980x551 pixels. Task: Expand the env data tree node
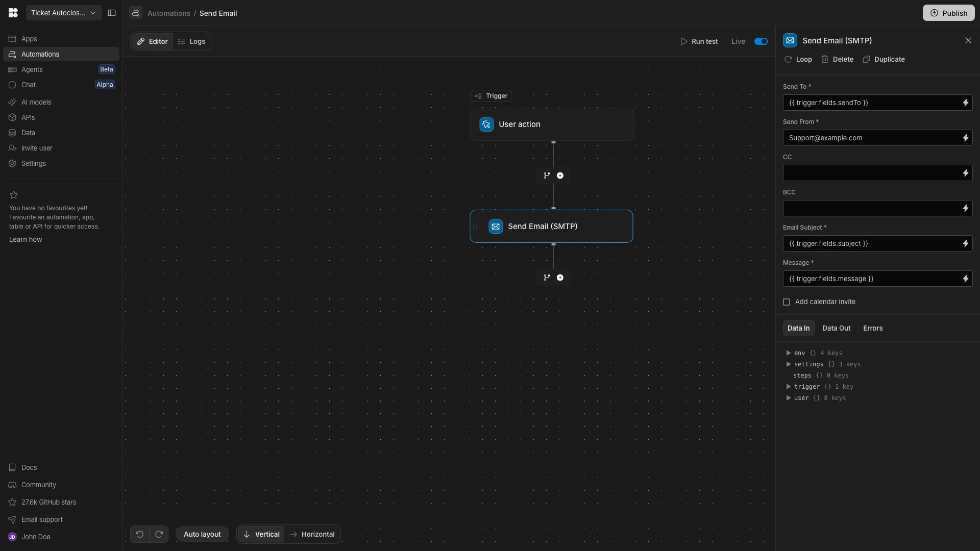[789, 353]
